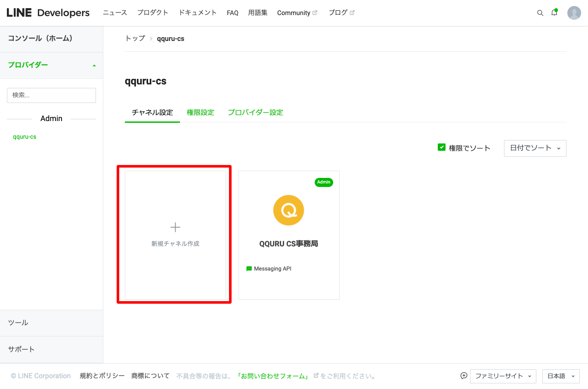This screenshot has width=588, height=389.
Task: Click the user profile avatar
Action: [574, 13]
